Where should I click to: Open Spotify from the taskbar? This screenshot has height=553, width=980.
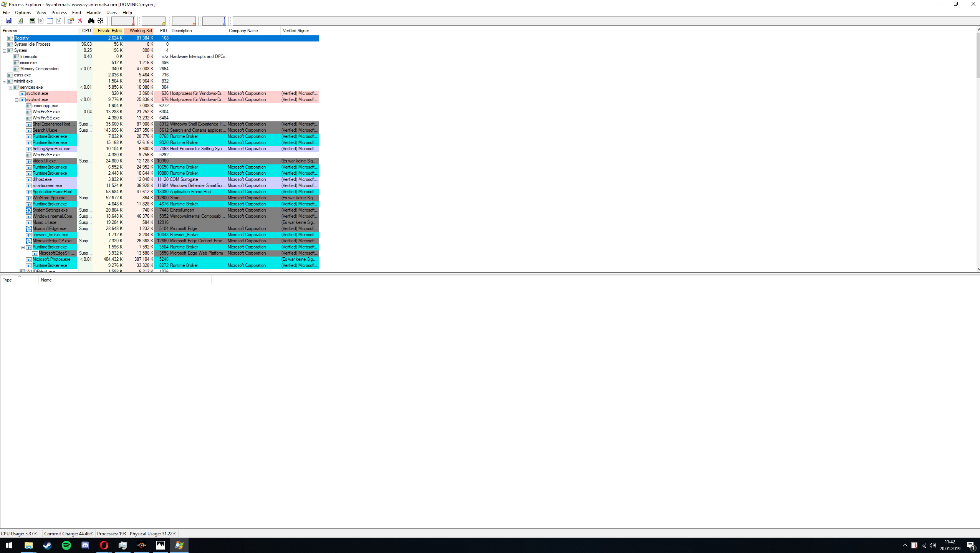[x=66, y=545]
